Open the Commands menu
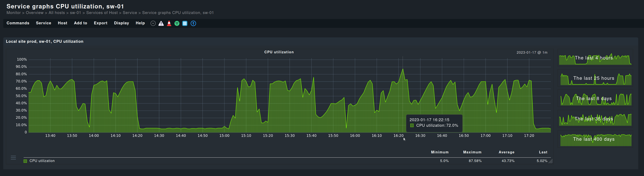644x176 pixels. pyautogui.click(x=18, y=23)
